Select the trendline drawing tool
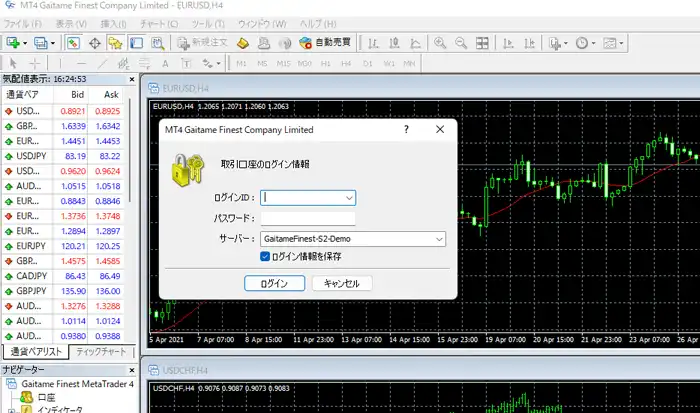Image resolution: width=700 pixels, height=413 pixels. [x=102, y=63]
